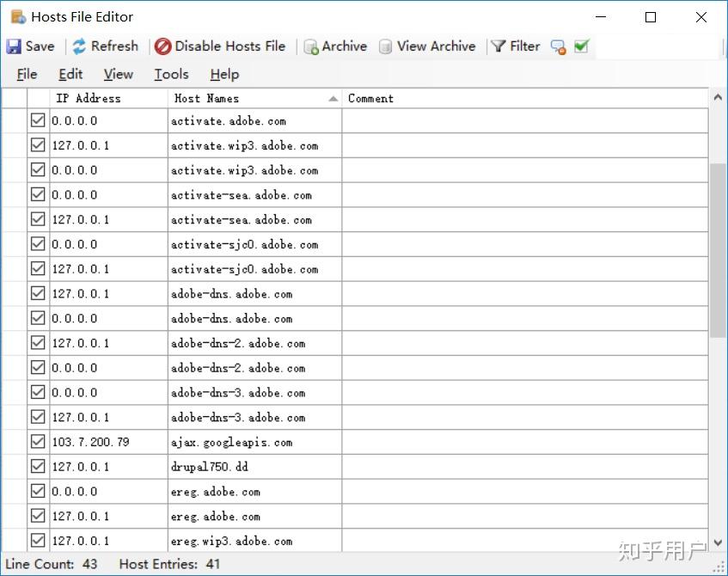Select host adobe-dns-3.adobe.com with 0.0.0.0

(255, 393)
